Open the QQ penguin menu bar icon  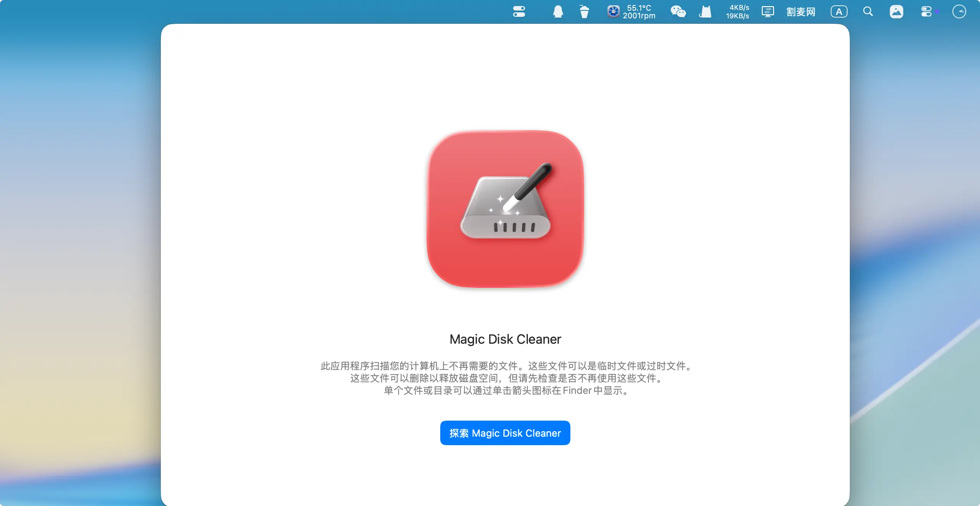(x=558, y=12)
